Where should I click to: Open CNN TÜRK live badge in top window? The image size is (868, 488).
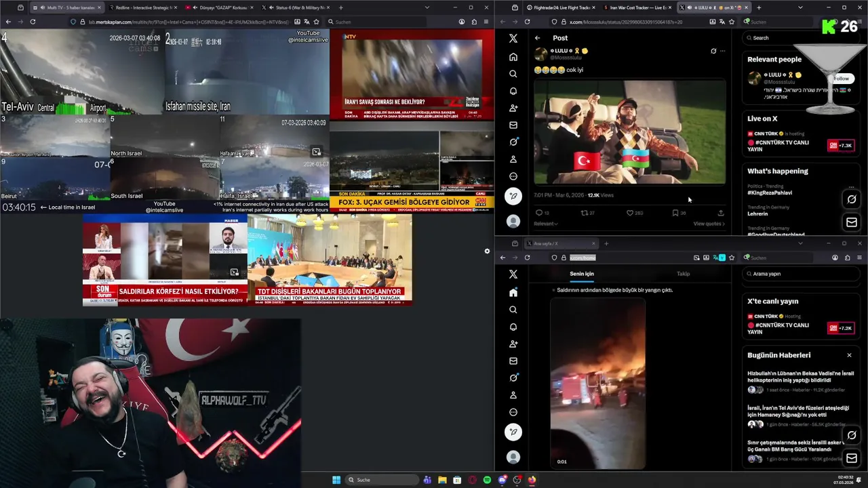pyautogui.click(x=841, y=146)
